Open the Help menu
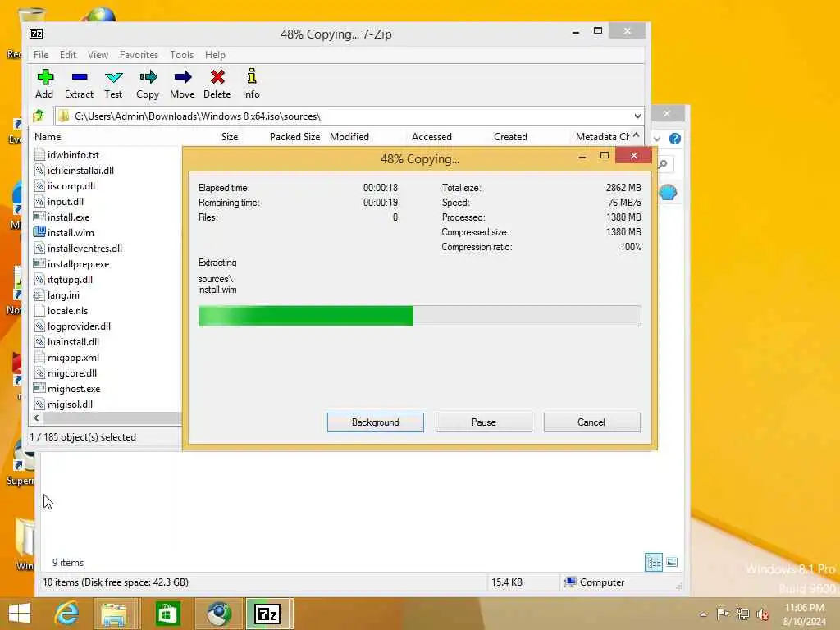This screenshot has width=840, height=630. click(x=216, y=55)
